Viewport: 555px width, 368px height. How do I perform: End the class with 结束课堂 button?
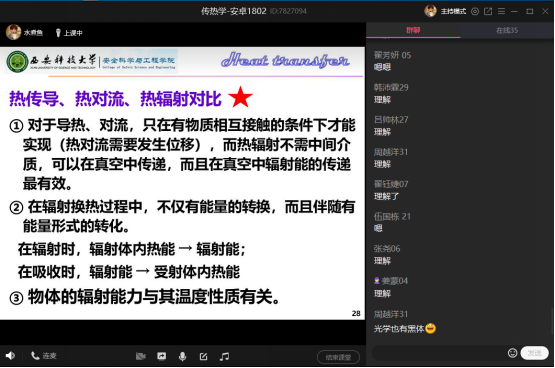(x=338, y=357)
